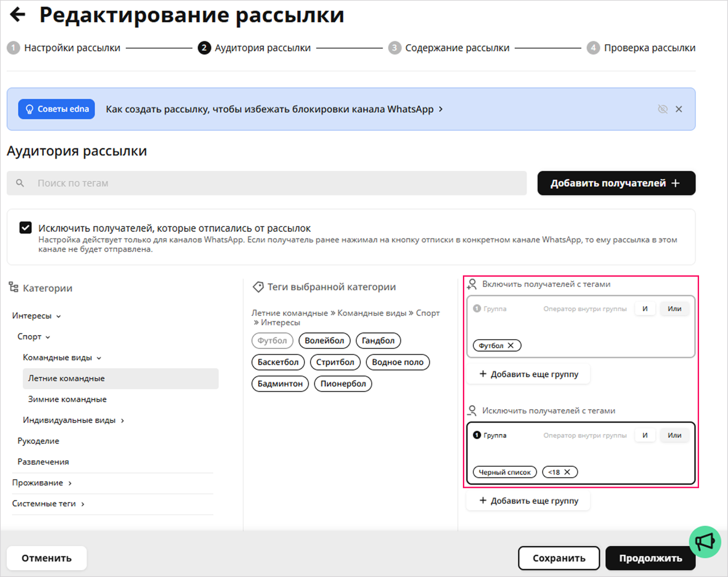Select Летние командные category
This screenshot has width=728, height=577.
[x=121, y=378]
